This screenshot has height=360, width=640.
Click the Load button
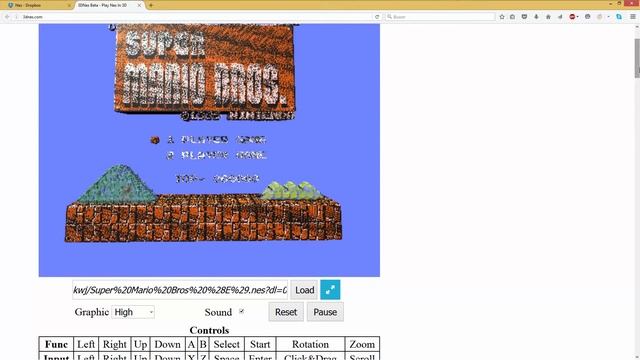click(304, 290)
